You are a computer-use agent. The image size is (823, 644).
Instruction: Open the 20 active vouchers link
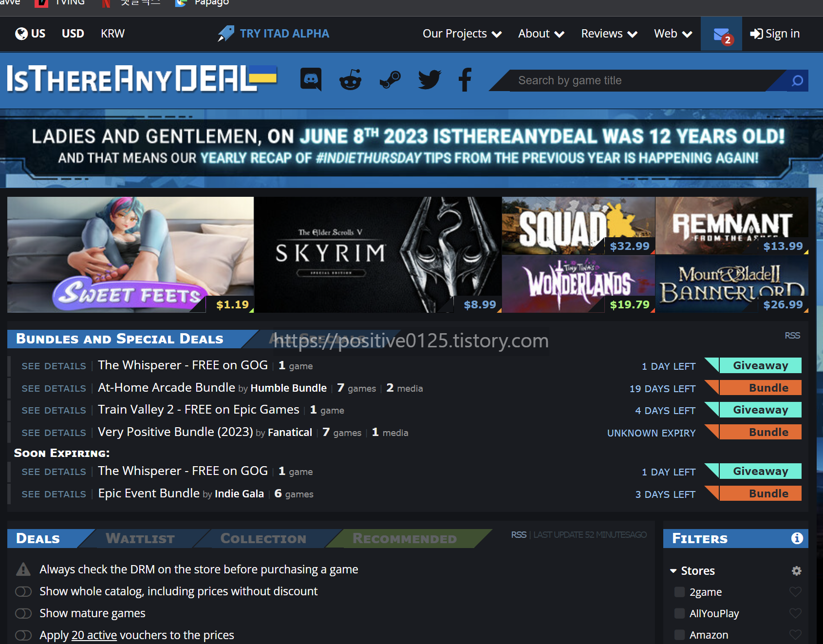point(94,635)
